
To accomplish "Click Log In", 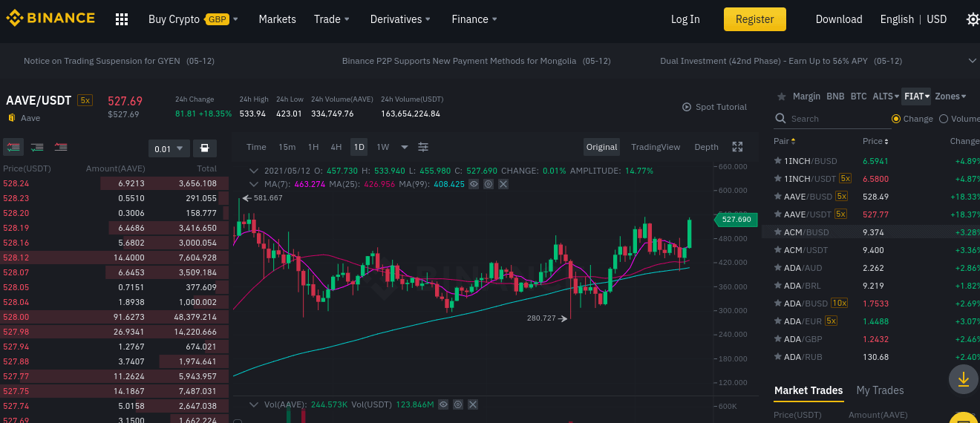I will (x=685, y=19).
